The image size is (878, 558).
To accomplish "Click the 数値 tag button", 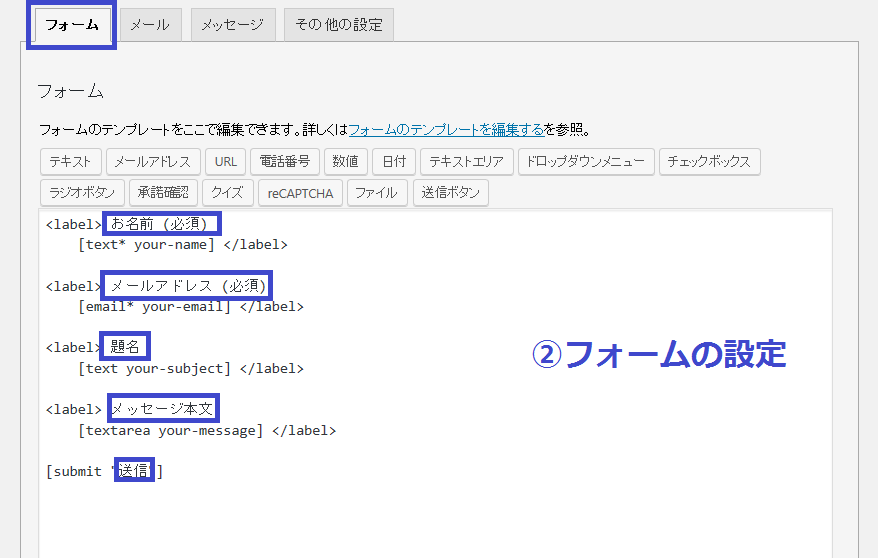I will [345, 161].
